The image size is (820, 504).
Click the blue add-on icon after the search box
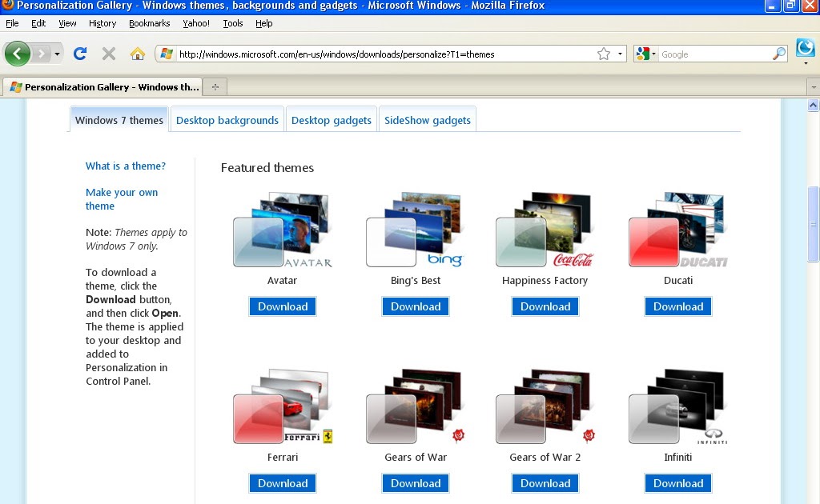[x=806, y=49]
